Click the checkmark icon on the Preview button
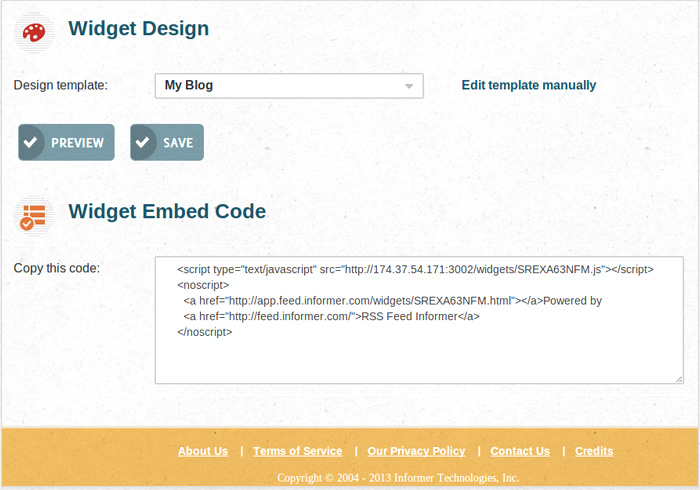This screenshot has height=490, width=700. [x=32, y=142]
